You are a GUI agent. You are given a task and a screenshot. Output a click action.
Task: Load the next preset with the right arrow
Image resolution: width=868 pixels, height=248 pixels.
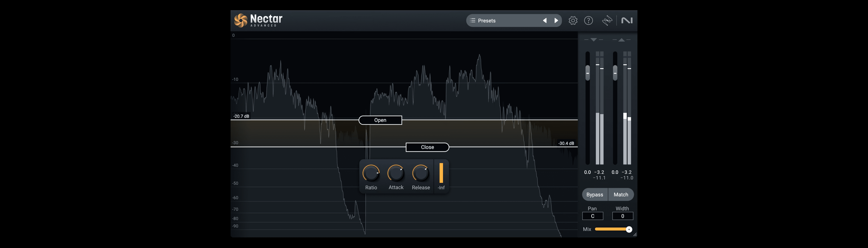pyautogui.click(x=556, y=20)
